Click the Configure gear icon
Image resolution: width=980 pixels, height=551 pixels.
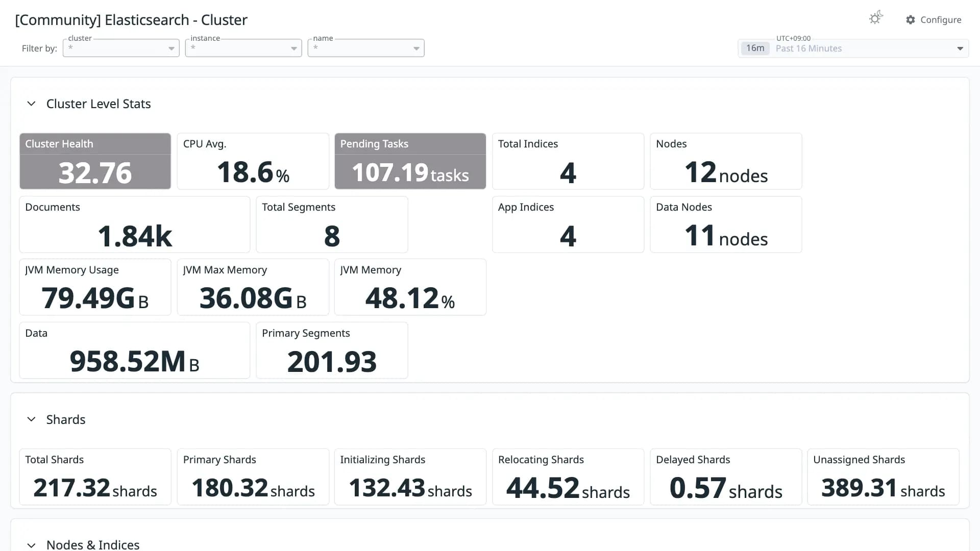tap(911, 20)
